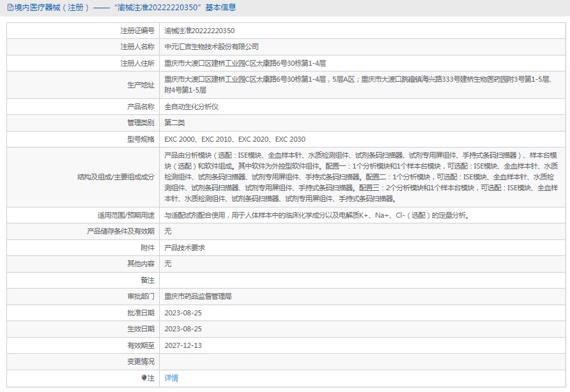Screen dimensions: 570x392
Task: Click product name 全自动生化分析仪
Action: (192, 107)
